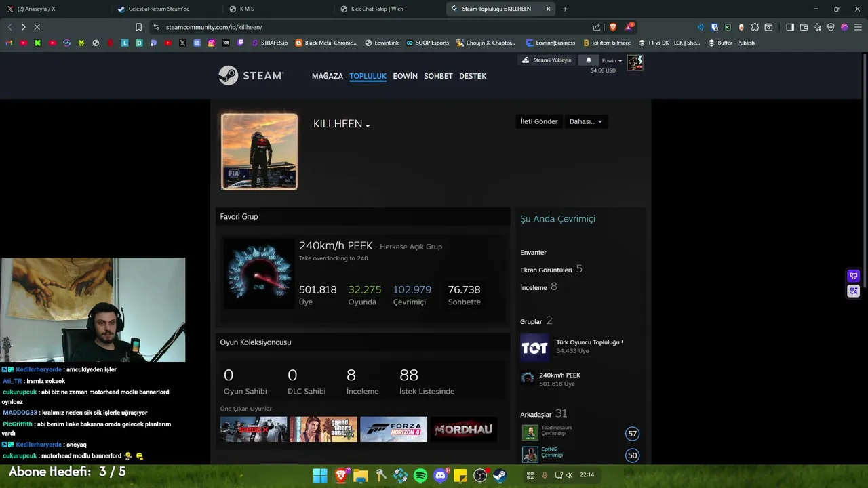The image size is (868, 488).
Task: Open the MORDHAU game tile
Action: pyautogui.click(x=464, y=429)
